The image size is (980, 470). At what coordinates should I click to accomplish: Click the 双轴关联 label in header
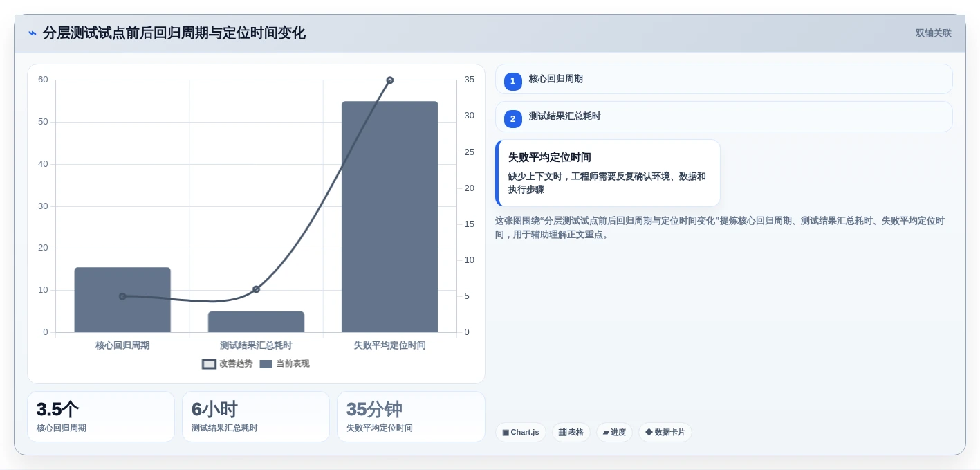click(x=933, y=33)
